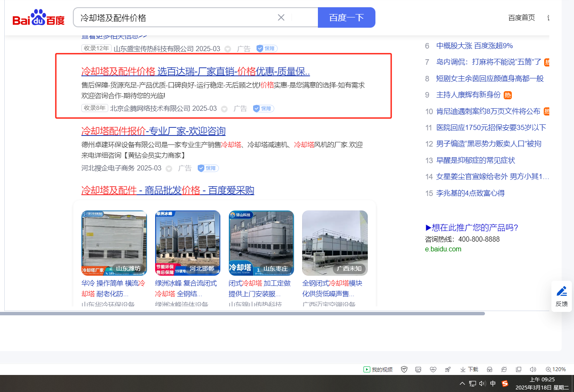Image resolution: width=574 pixels, height=392 pixels.
Task: Show hidden system tray icons
Action: (462, 383)
